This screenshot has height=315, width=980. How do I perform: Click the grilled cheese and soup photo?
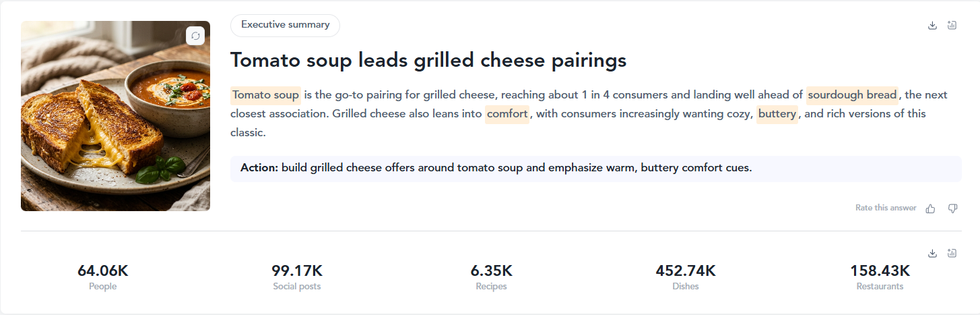(115, 116)
